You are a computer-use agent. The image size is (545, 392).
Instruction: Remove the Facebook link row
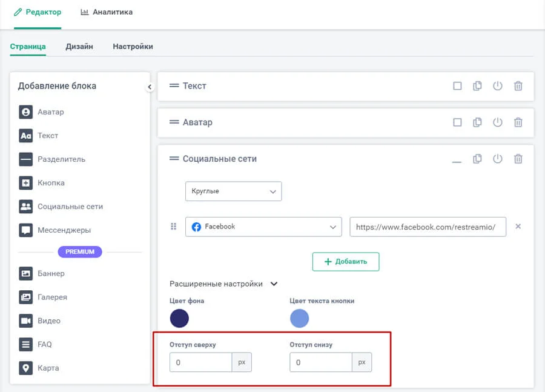click(518, 227)
